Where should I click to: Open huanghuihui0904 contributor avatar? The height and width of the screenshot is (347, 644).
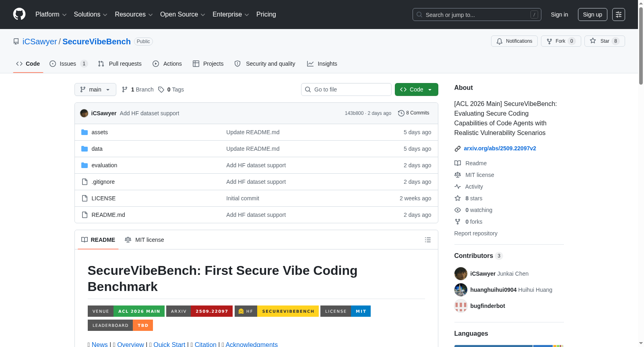tap(461, 290)
